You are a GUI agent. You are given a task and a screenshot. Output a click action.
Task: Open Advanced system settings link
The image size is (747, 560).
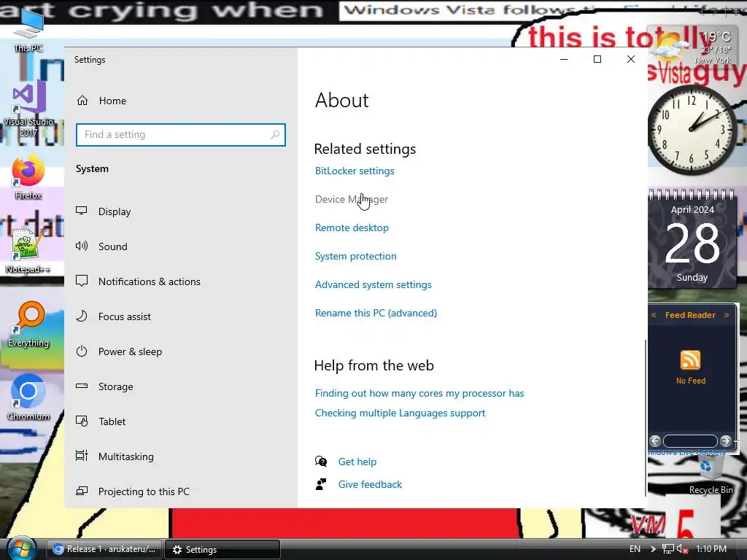[x=373, y=285]
